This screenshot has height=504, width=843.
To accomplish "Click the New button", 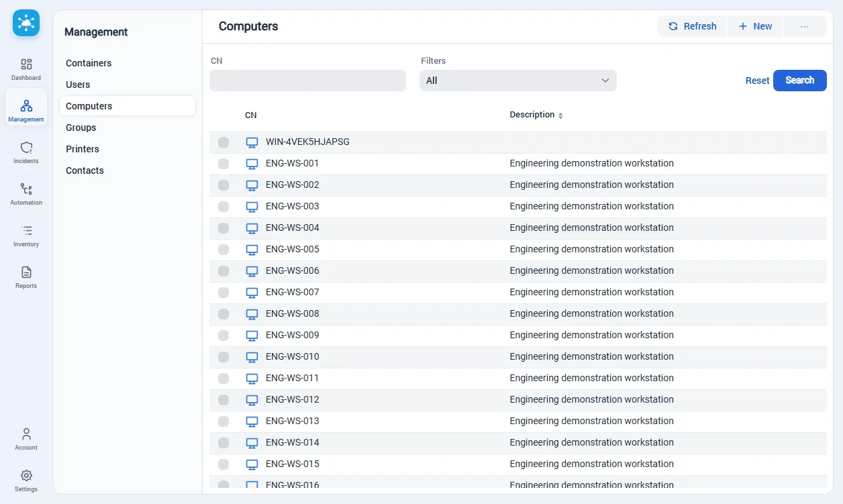I will (755, 26).
